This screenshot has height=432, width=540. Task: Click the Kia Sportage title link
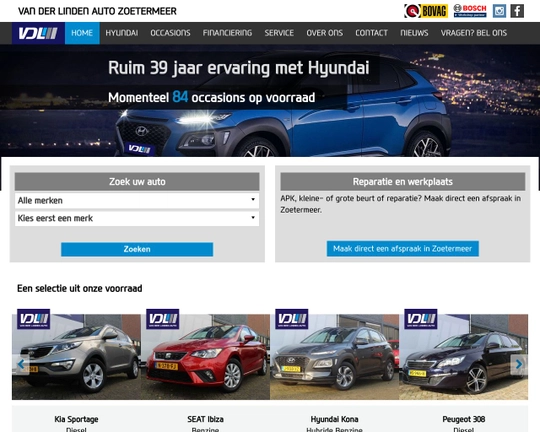coord(76,419)
